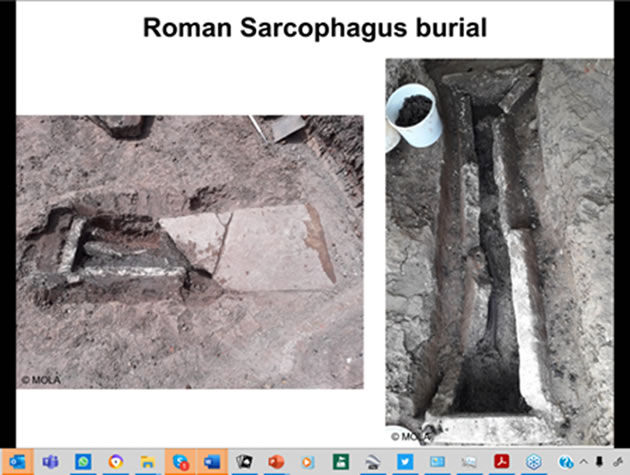Click the orange media player taskbar icon
The width and height of the screenshot is (630, 475).
point(307,461)
